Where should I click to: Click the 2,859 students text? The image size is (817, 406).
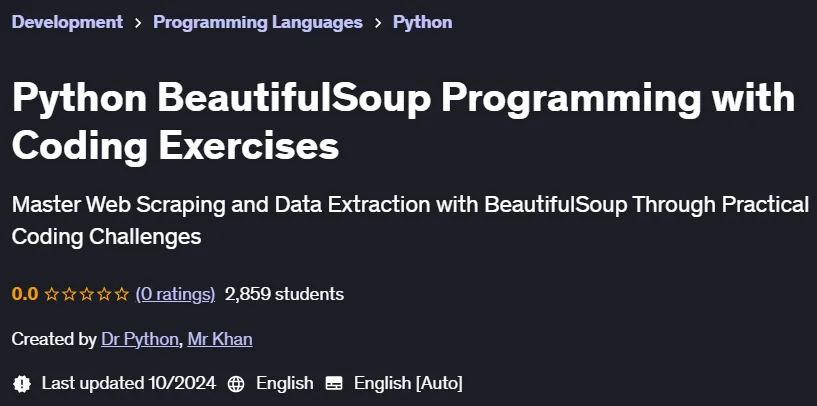pos(284,294)
